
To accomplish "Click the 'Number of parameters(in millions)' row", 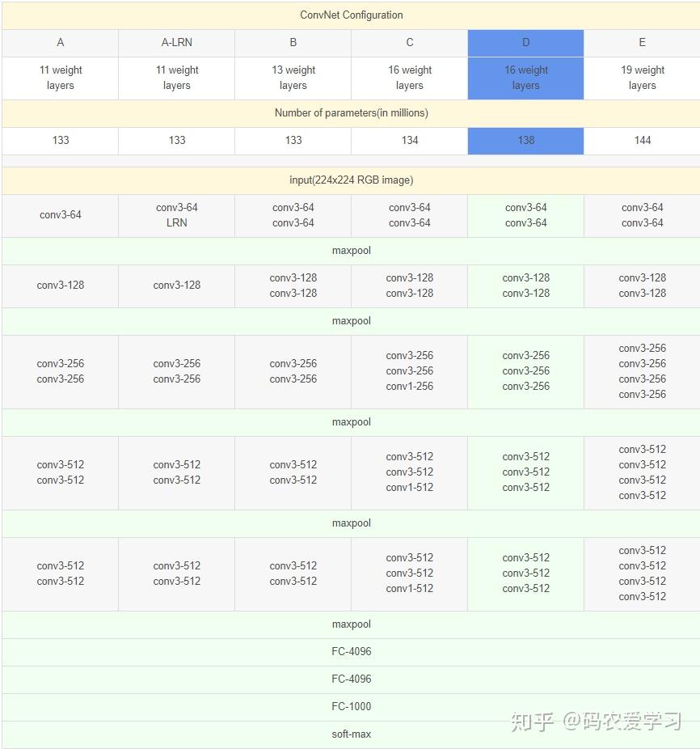I will [350, 113].
